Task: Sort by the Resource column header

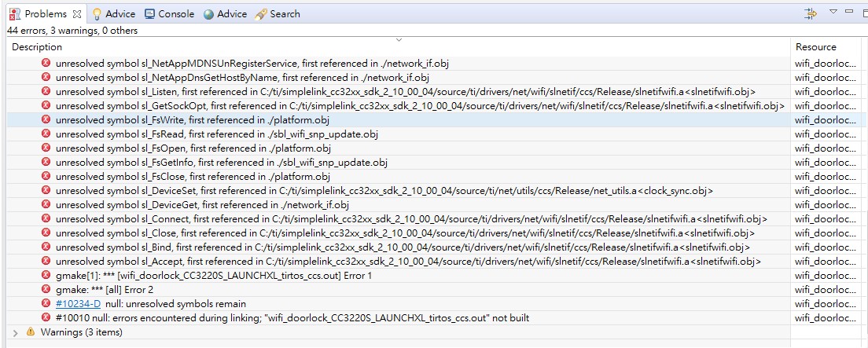Action: [815, 47]
